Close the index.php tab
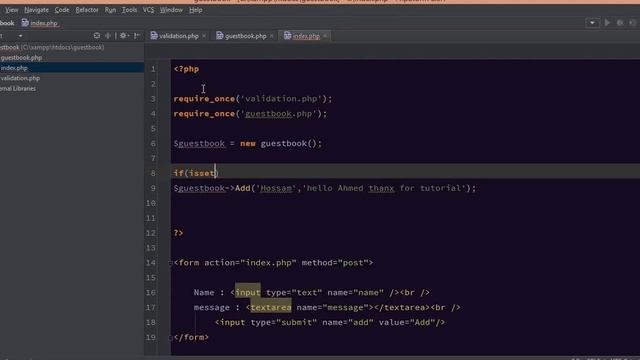The height and width of the screenshot is (360, 640). click(325, 36)
